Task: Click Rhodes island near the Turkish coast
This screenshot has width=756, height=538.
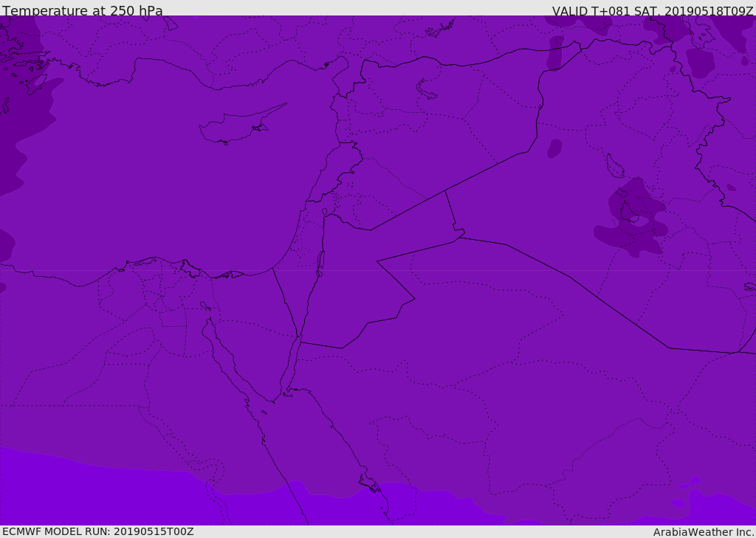Action: tap(36, 84)
